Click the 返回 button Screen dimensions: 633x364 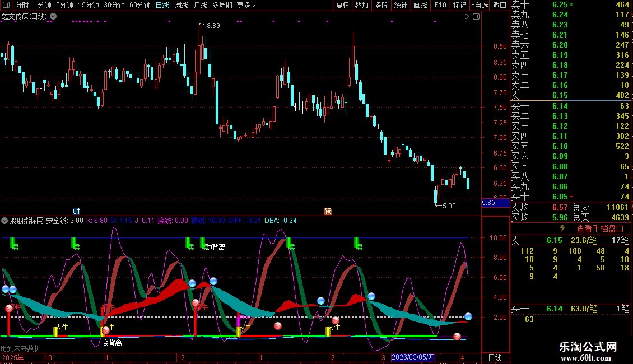coord(500,5)
